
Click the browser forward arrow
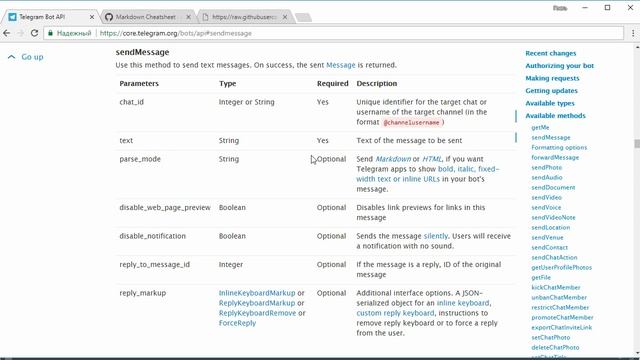tap(20, 33)
